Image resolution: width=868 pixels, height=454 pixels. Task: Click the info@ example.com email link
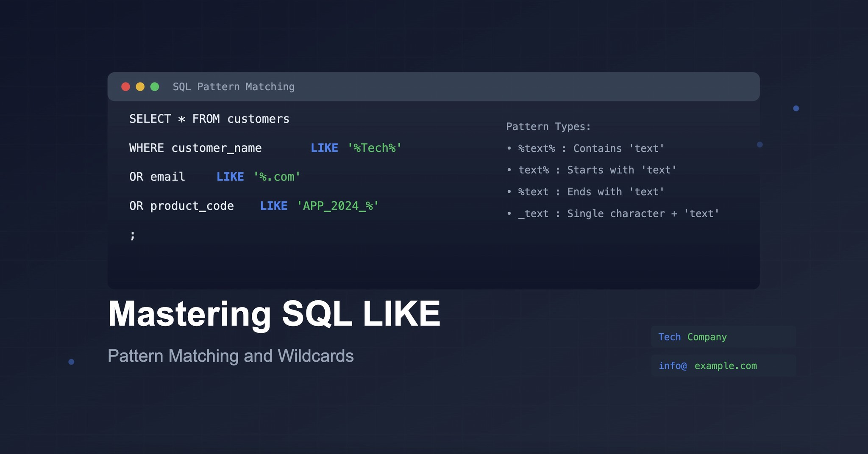708,365
